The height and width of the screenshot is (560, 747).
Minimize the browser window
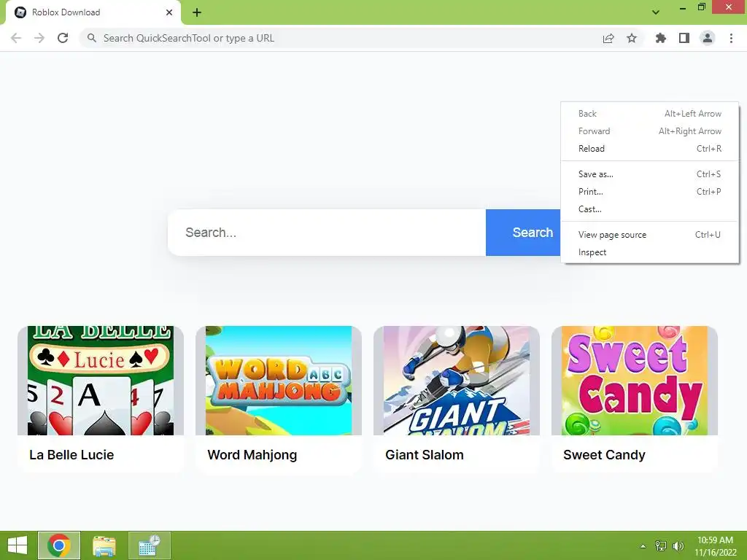pyautogui.click(x=683, y=7)
